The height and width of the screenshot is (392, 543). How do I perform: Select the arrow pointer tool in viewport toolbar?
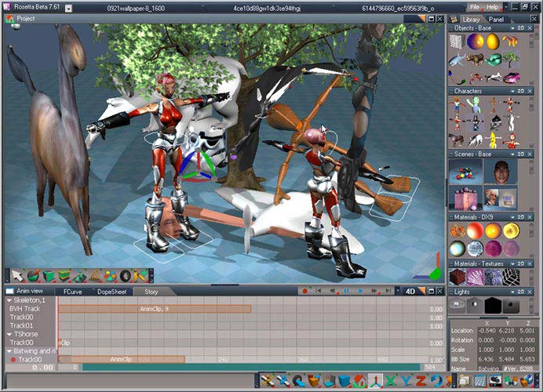(x=17, y=275)
